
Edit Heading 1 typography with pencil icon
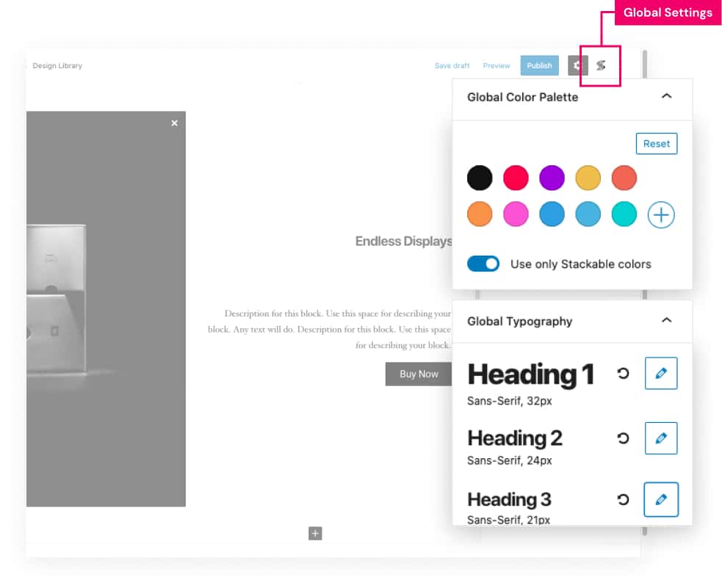[660, 374]
